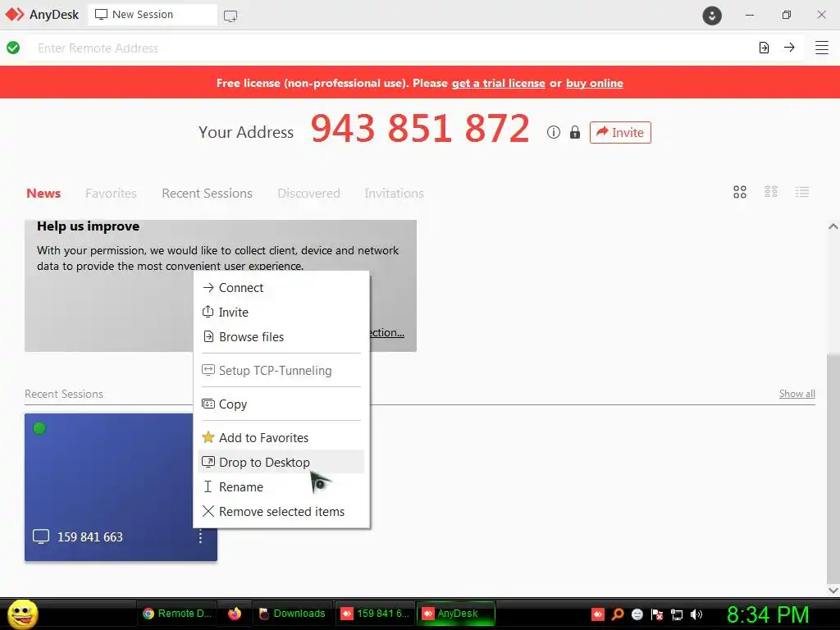The height and width of the screenshot is (630, 840).
Task: Choose Copy from the context menu
Action: click(x=281, y=404)
